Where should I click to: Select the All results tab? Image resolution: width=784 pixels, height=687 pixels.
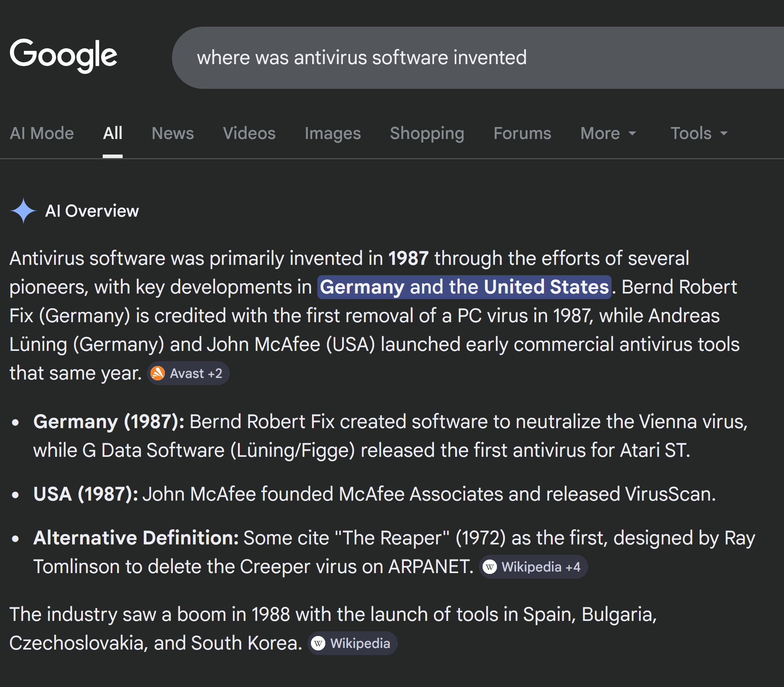tap(113, 133)
